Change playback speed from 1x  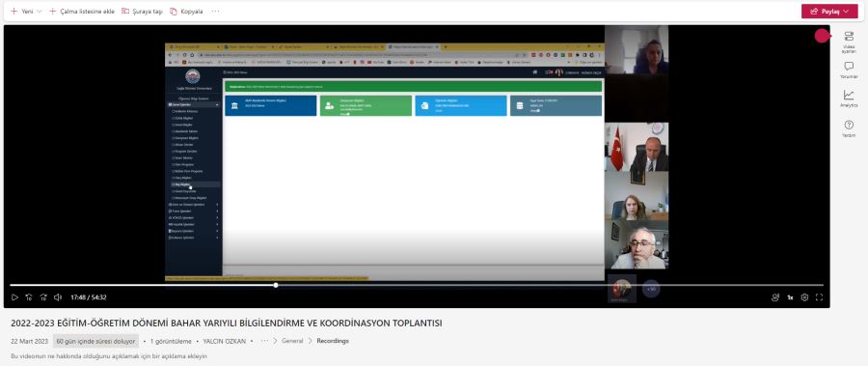790,297
